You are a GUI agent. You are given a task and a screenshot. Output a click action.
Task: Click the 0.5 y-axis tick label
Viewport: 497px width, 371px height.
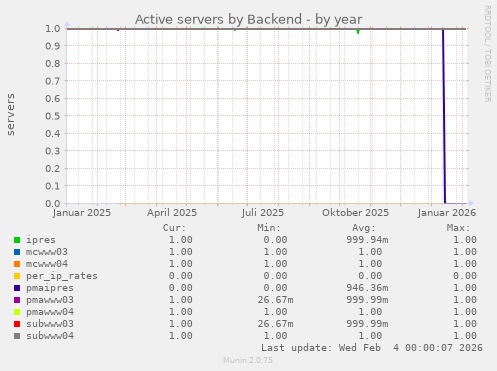[53, 116]
